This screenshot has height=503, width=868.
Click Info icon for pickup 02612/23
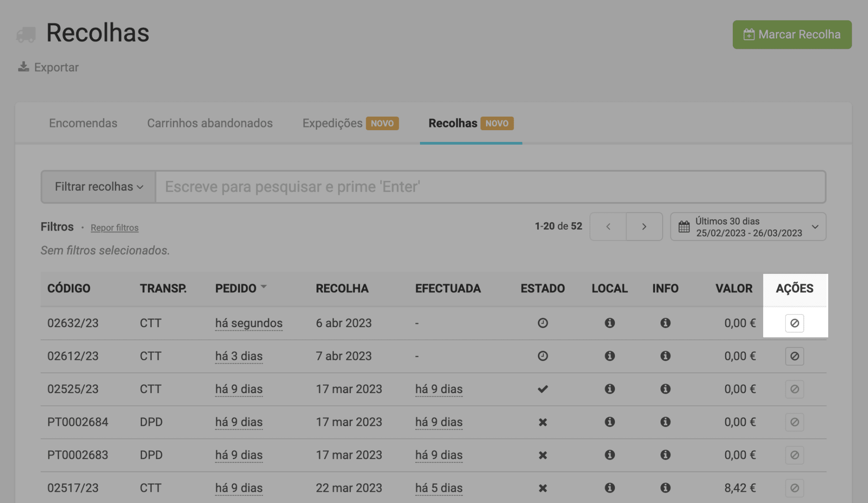(x=665, y=356)
